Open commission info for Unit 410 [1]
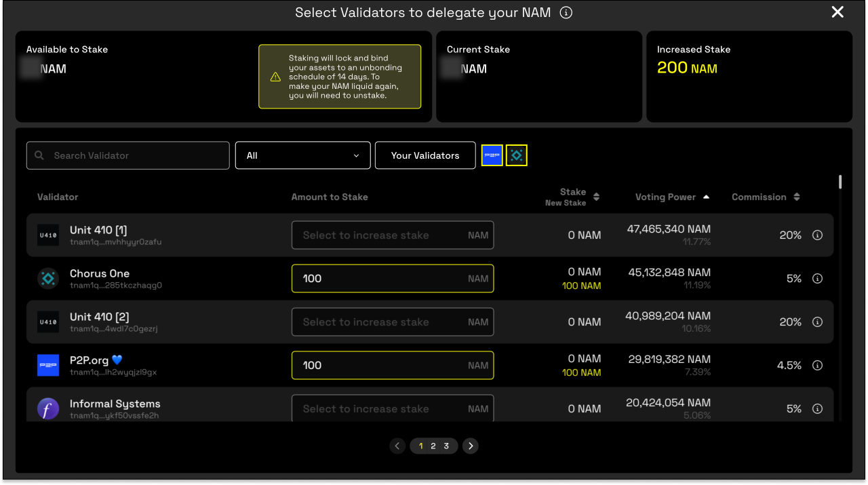This screenshot has height=485, width=868. (817, 235)
